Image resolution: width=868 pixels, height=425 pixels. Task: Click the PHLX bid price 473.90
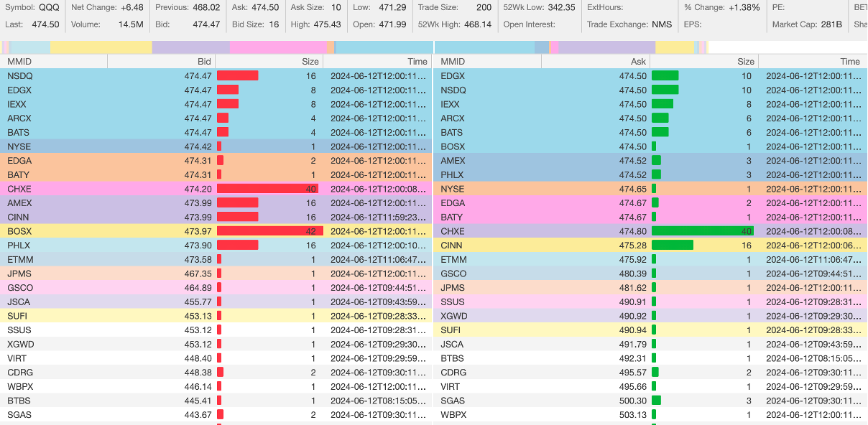[x=198, y=246]
